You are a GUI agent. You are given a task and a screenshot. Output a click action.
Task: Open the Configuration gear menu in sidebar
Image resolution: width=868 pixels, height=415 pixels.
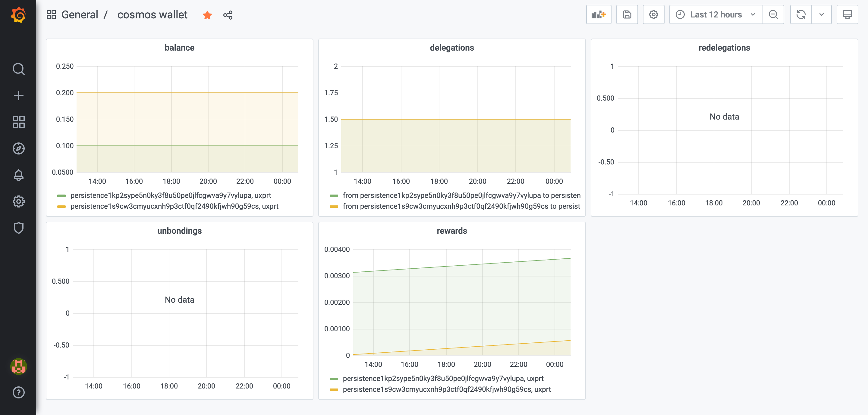click(18, 201)
